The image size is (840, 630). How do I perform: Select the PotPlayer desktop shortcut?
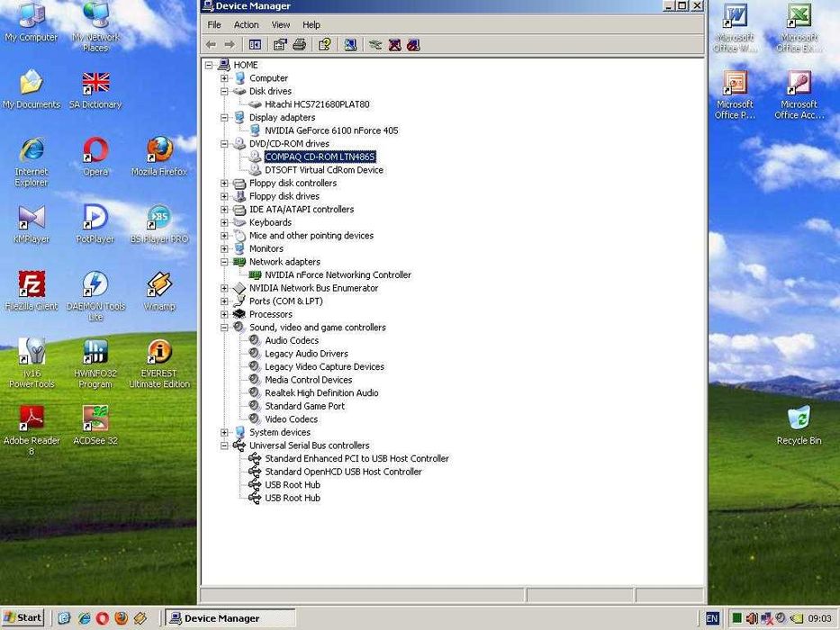tap(95, 224)
